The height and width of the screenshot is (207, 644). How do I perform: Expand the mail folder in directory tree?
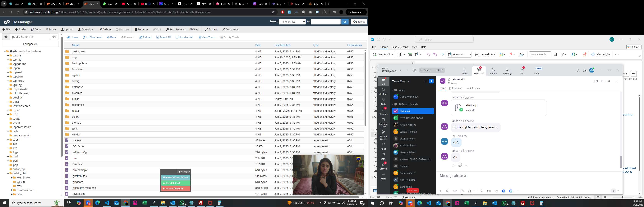[8, 157]
